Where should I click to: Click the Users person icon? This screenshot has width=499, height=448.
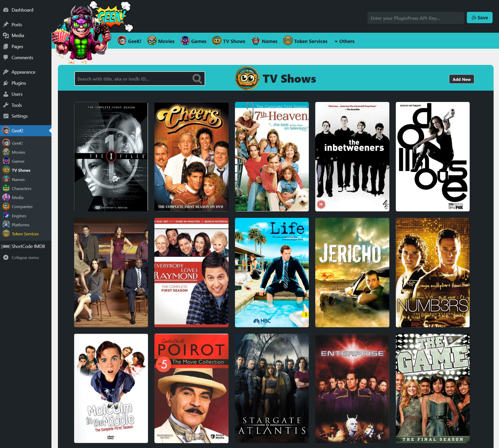click(x=6, y=94)
